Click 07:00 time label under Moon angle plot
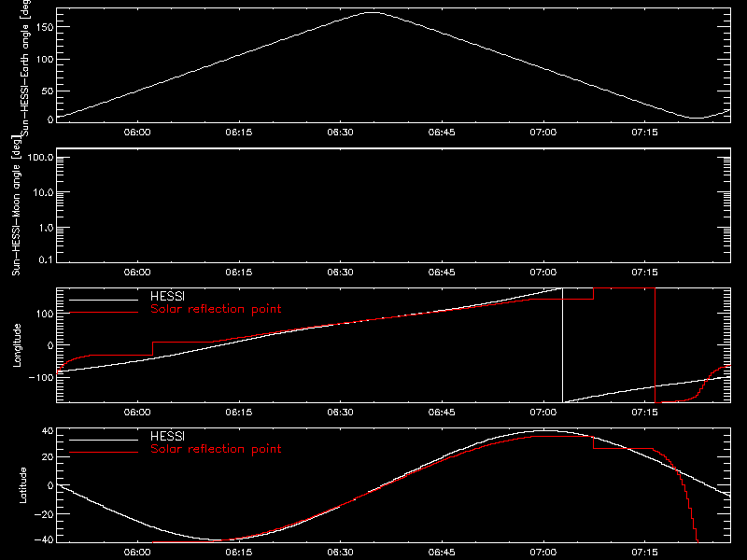 click(543, 272)
